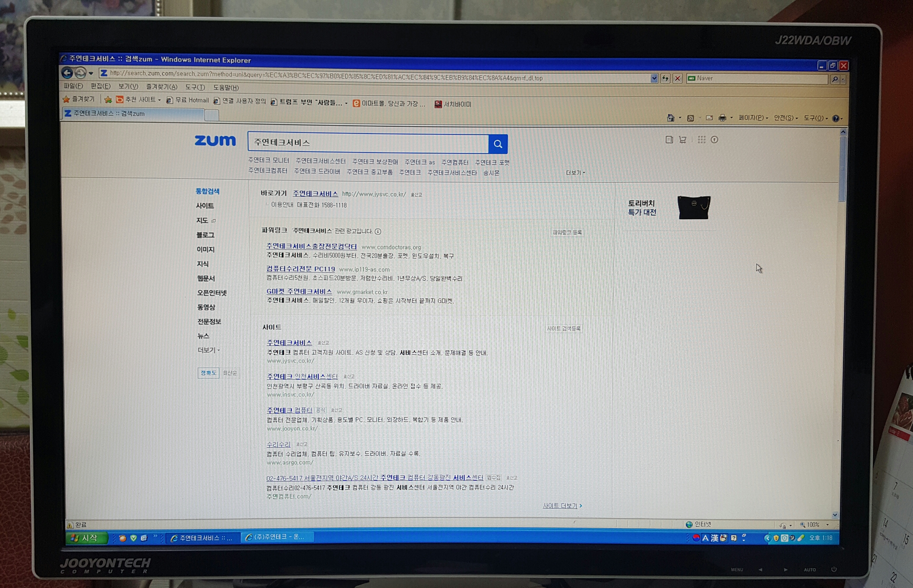The image size is (913, 588).
Task: Open the 도구(T) menu bar item
Action: click(195, 87)
